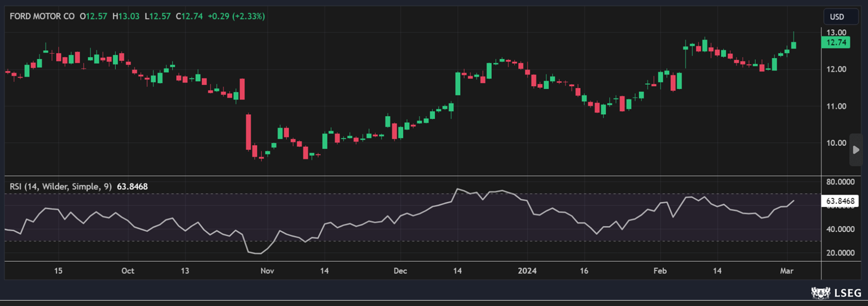The image size is (868, 306).
Task: Click the Nov label on the time axis
Action: click(267, 271)
